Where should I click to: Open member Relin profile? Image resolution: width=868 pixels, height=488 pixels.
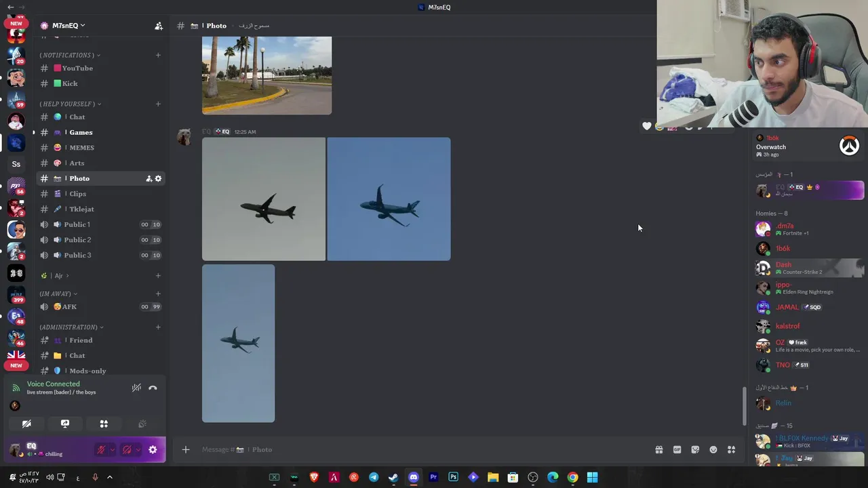point(808,403)
